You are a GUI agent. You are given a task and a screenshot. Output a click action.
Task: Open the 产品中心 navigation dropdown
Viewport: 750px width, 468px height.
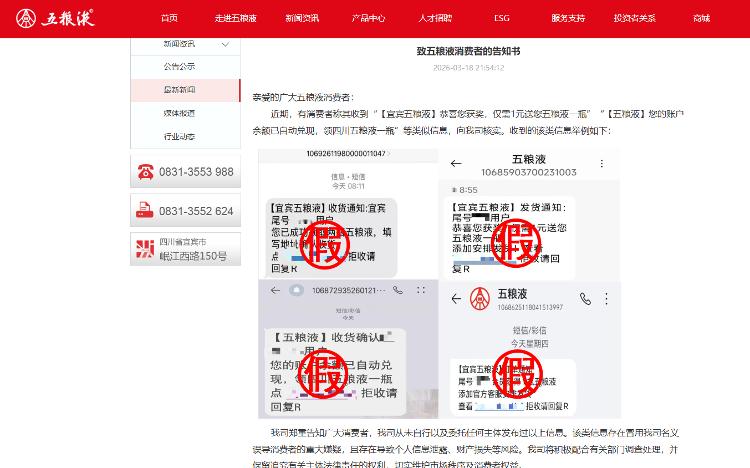368,18
